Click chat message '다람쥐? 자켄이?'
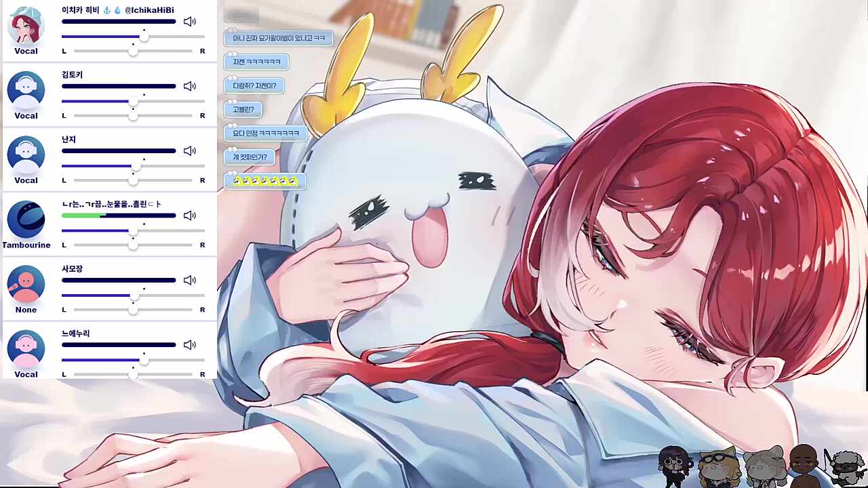The image size is (868, 488). (254, 86)
